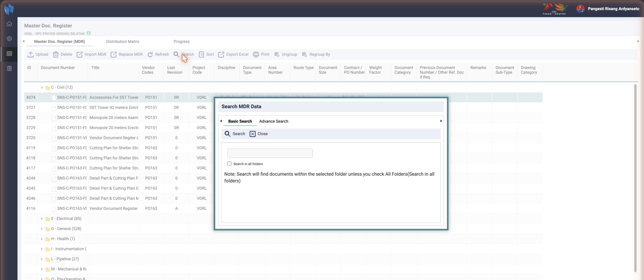Open the Sort option in toolbar

point(206,54)
